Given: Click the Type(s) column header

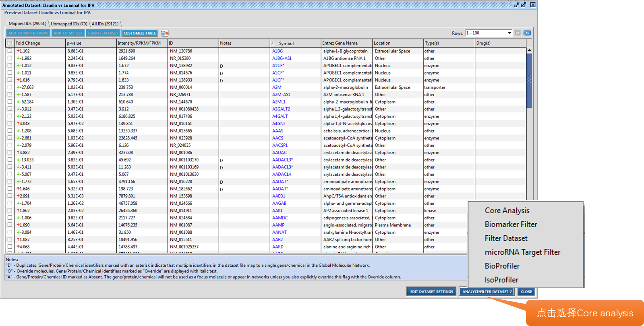Looking at the screenshot, I should click(449, 43).
